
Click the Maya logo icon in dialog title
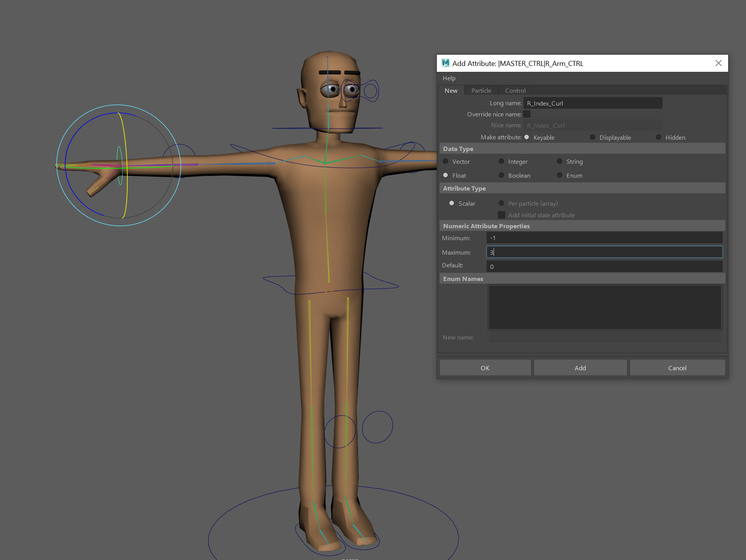[x=445, y=63]
